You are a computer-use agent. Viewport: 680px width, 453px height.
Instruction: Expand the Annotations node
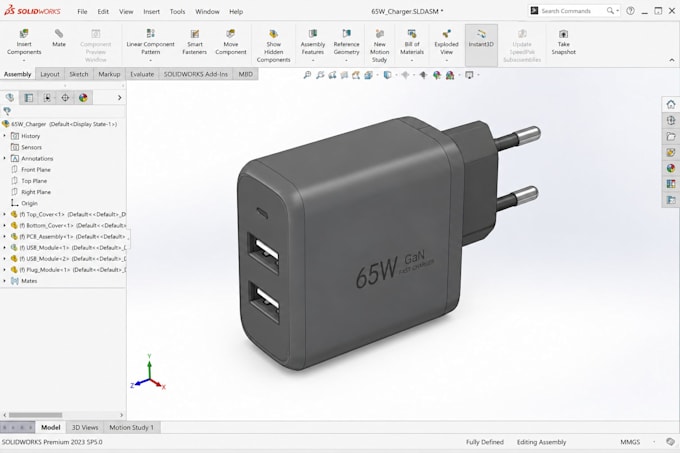(x=5, y=158)
